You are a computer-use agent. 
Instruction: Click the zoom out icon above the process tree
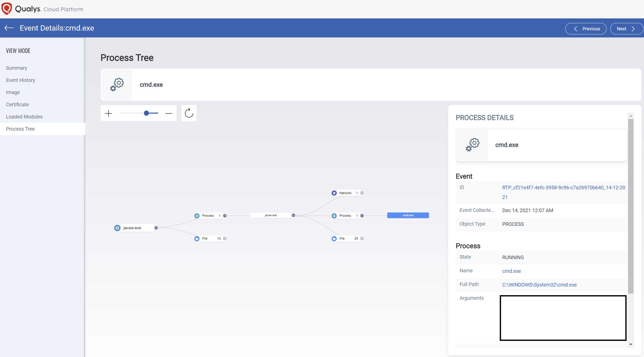(x=169, y=113)
